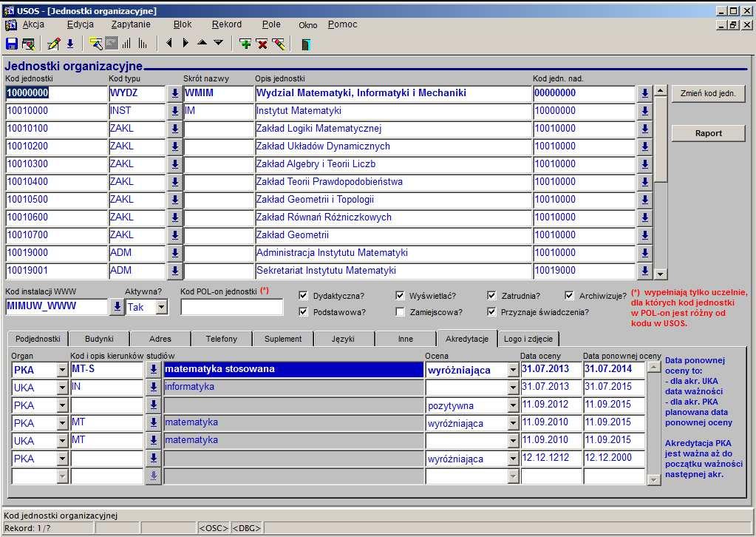The width and height of the screenshot is (756, 537).
Task: Toggle the Podstawowa? checkbox
Action: click(303, 311)
